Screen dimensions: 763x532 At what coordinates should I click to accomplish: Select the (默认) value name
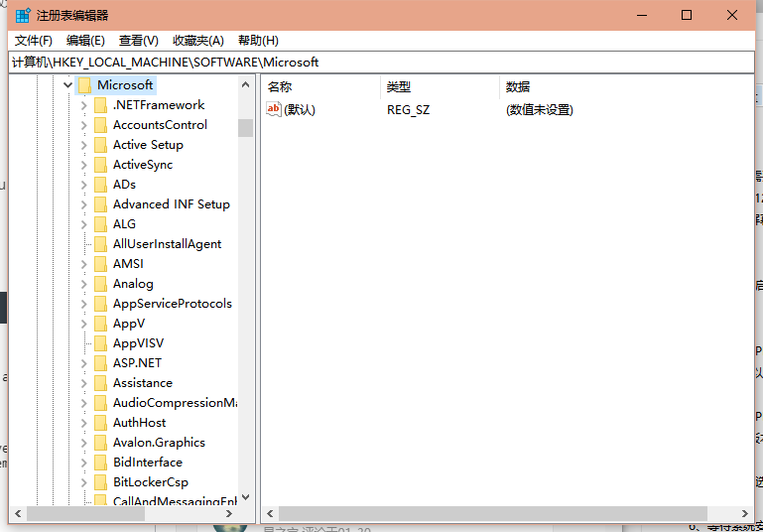(x=300, y=110)
